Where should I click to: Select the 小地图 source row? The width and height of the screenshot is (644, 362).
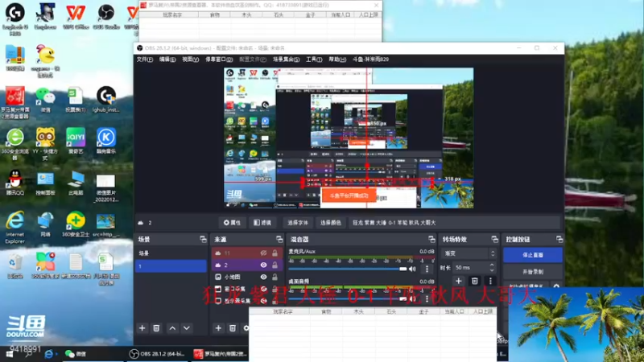(x=247, y=277)
